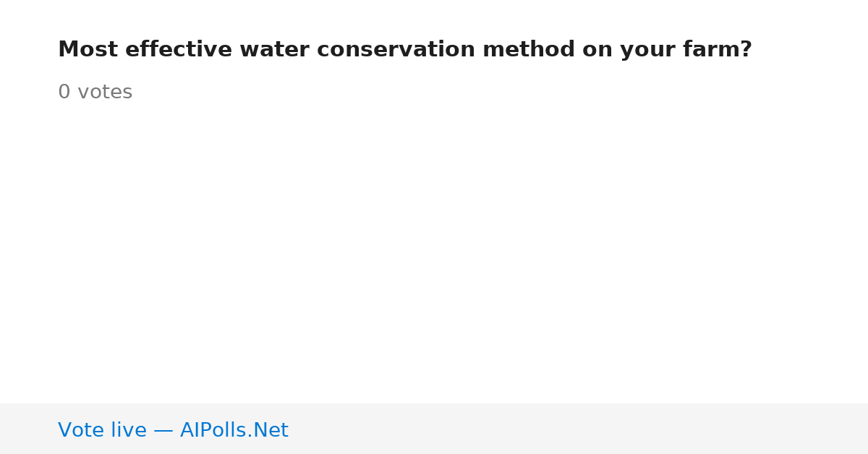Click the word "effective" in the title

pos(179,50)
